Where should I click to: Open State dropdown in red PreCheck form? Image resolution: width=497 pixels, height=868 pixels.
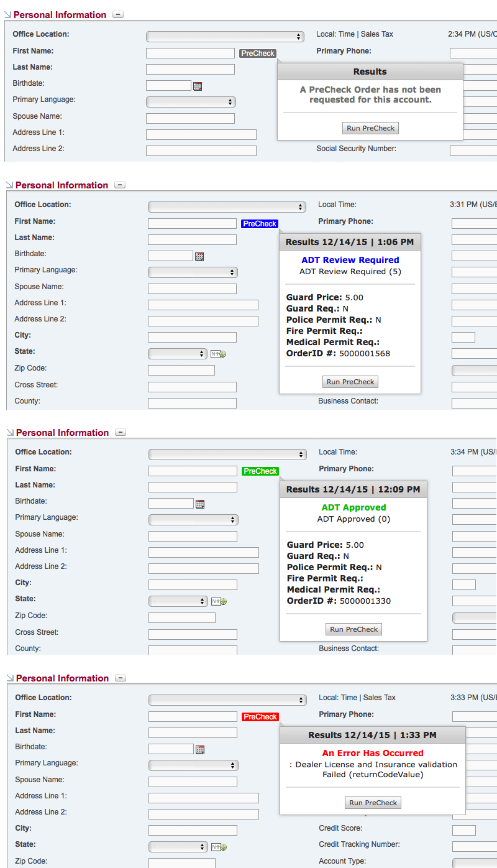click(x=178, y=847)
